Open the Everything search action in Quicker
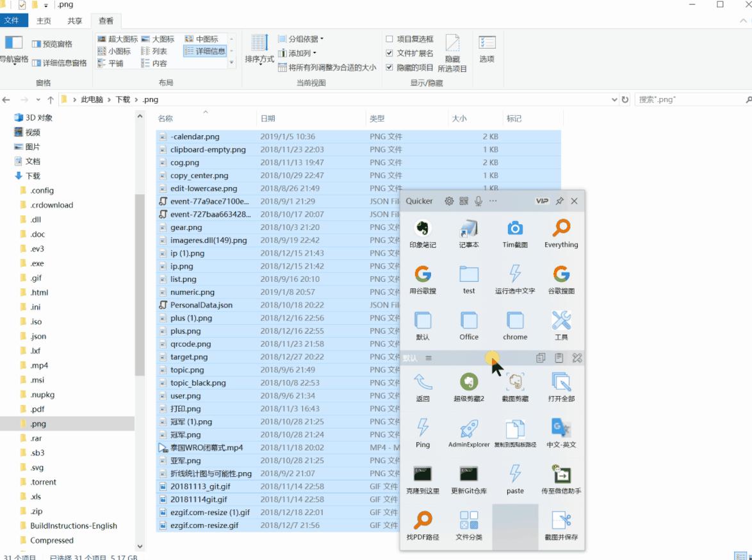The height and width of the screenshot is (560, 752). tap(560, 233)
